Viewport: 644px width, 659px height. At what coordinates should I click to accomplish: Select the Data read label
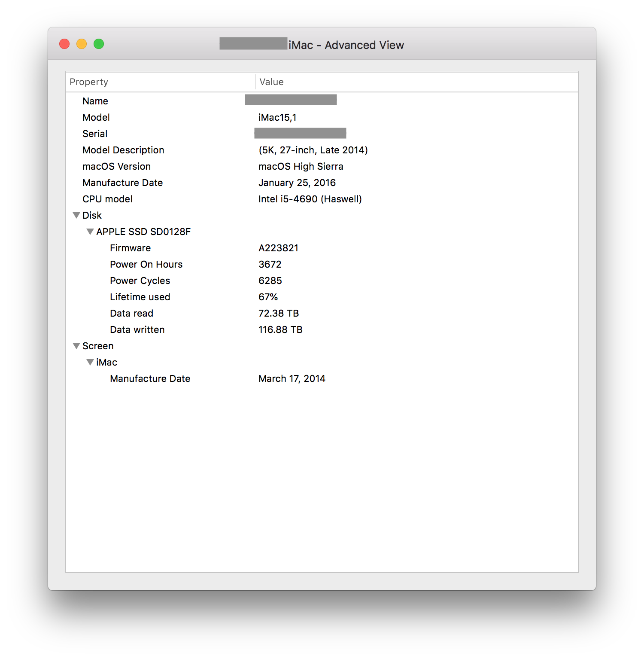tap(131, 313)
